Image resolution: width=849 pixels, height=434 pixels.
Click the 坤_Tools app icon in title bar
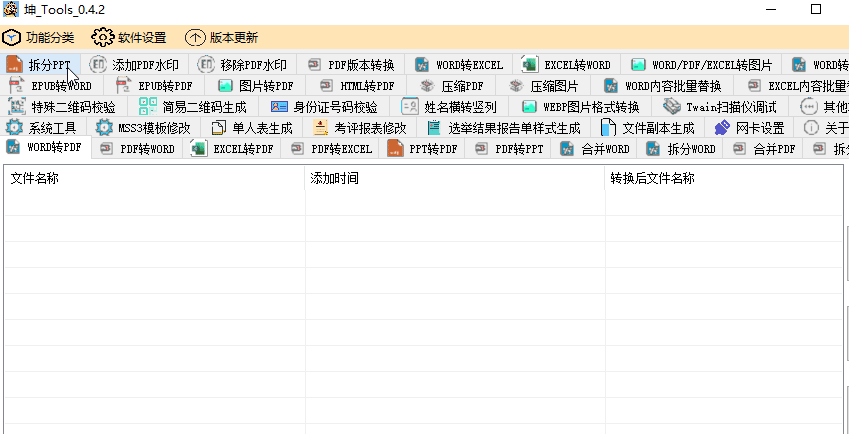pos(11,9)
